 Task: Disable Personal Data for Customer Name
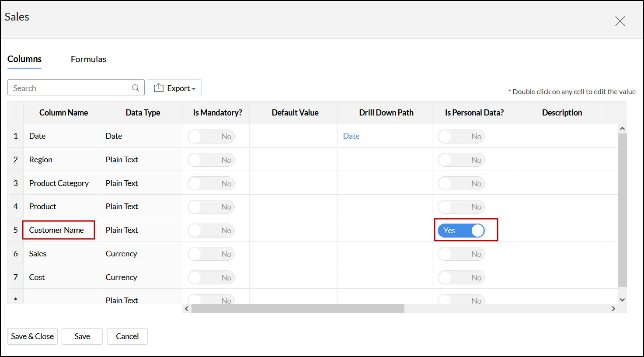coord(461,231)
